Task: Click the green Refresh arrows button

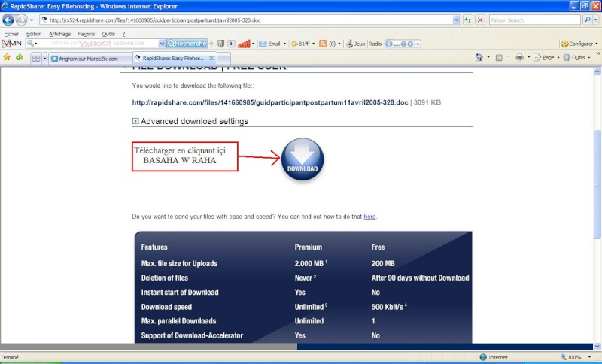Action: point(467,20)
